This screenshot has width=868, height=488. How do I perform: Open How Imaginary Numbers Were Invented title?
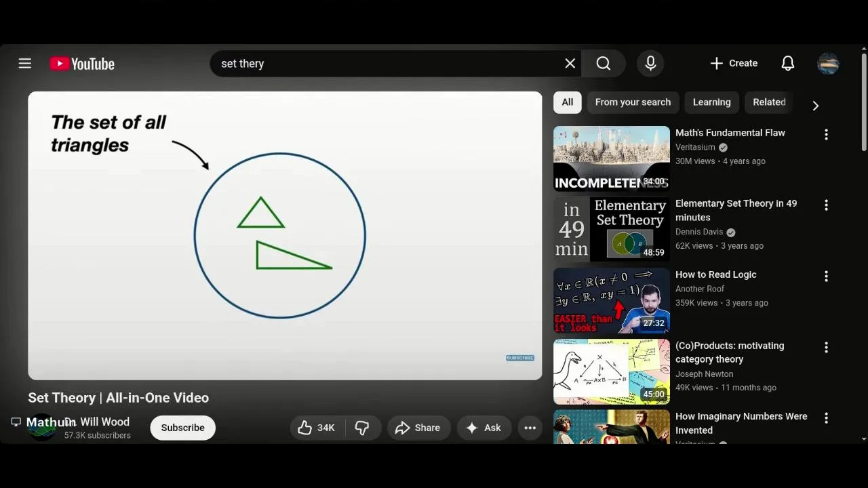[741, 423]
